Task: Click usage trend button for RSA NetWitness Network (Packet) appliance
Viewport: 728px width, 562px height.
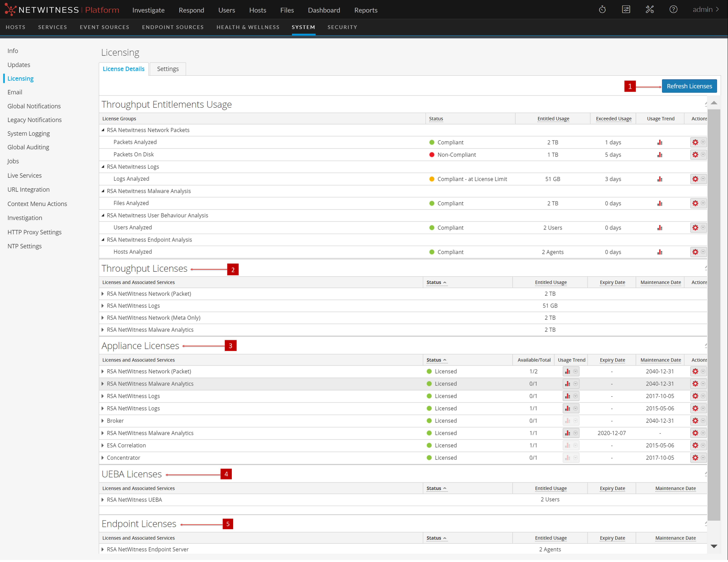Action: (x=568, y=371)
